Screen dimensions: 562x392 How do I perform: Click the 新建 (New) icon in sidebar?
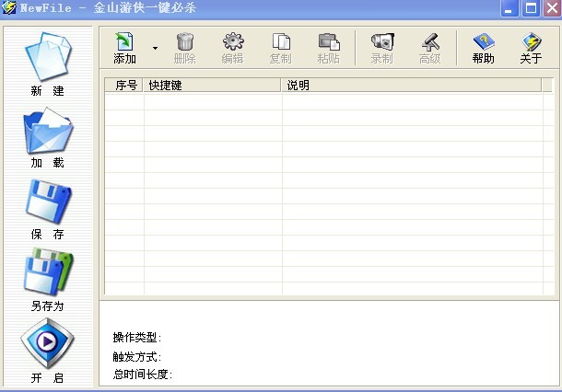coord(47,57)
